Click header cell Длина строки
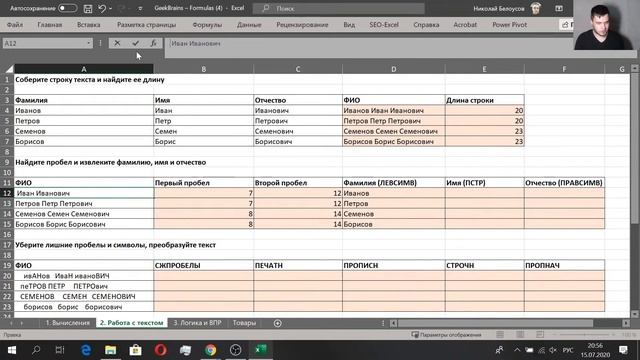The height and width of the screenshot is (360, 640). click(x=484, y=100)
